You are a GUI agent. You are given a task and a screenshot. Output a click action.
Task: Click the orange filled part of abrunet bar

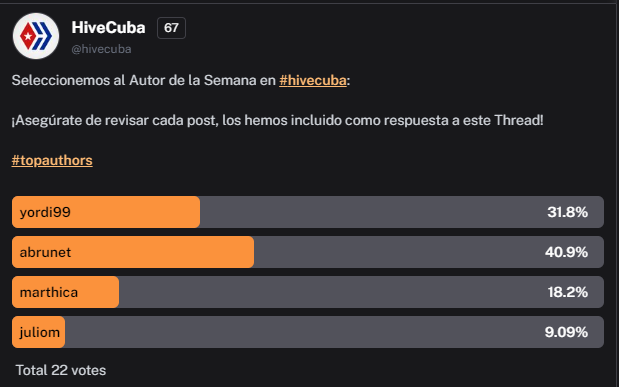133,252
